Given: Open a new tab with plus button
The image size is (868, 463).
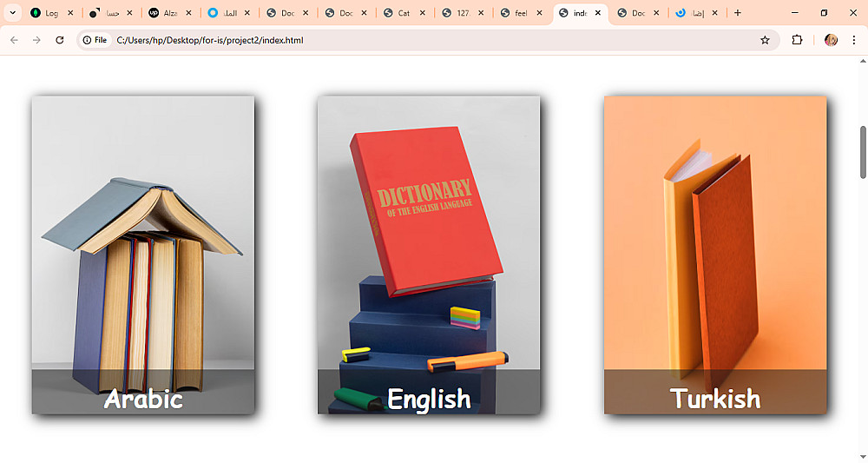Looking at the screenshot, I should [737, 13].
